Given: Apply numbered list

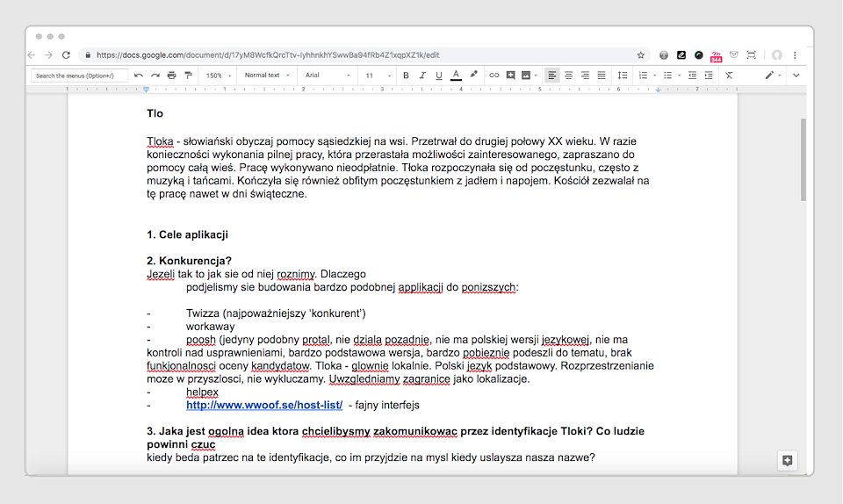Looking at the screenshot, I should pyautogui.click(x=643, y=76).
